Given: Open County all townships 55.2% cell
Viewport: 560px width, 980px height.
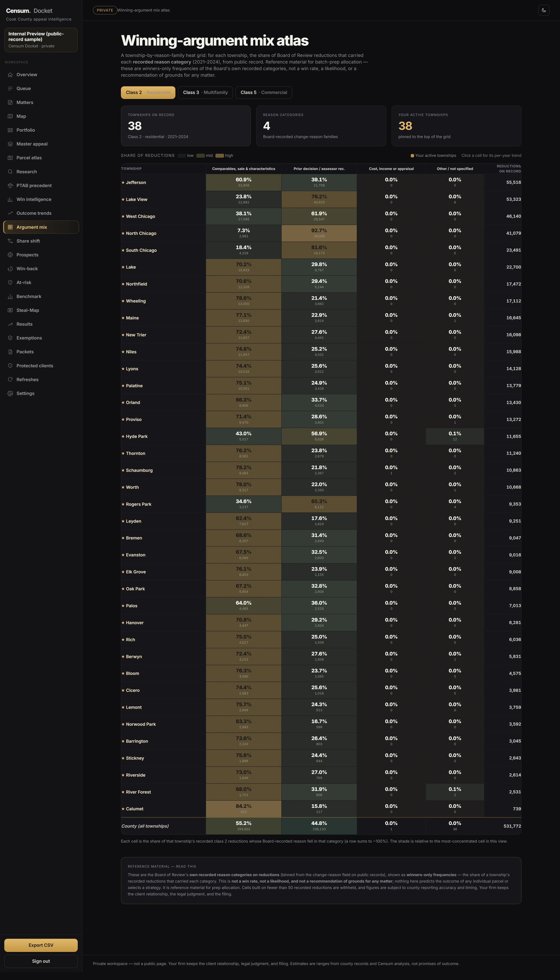Looking at the screenshot, I should 243,826.
